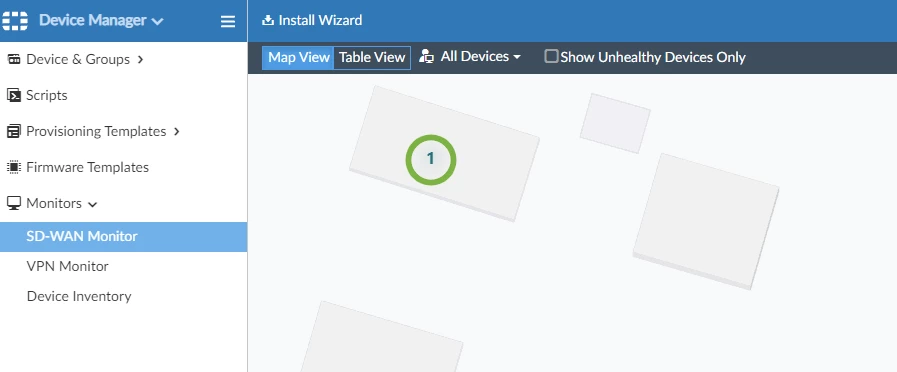Click the Scripts terminal icon
Image resolution: width=897 pixels, height=372 pixels.
[x=14, y=95]
